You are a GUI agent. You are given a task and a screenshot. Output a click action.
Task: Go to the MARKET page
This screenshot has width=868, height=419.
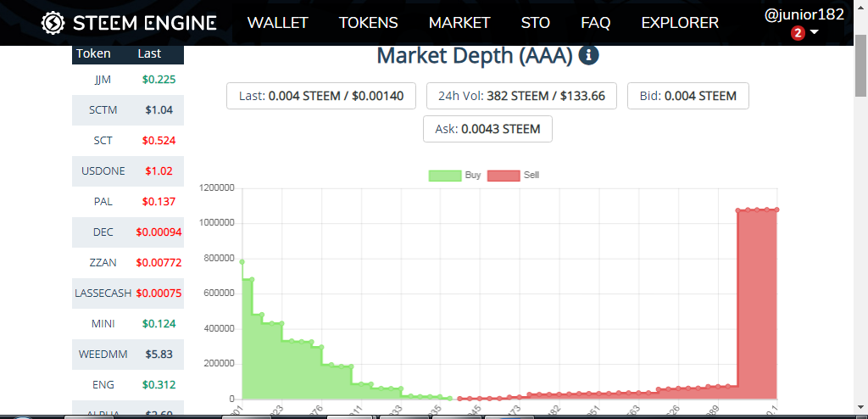pos(459,23)
